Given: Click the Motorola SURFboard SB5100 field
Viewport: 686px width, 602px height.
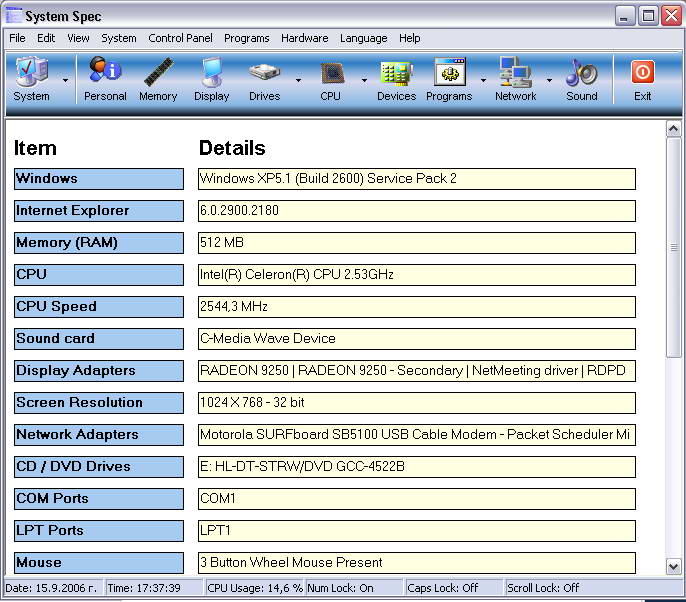Looking at the screenshot, I should pyautogui.click(x=416, y=434).
